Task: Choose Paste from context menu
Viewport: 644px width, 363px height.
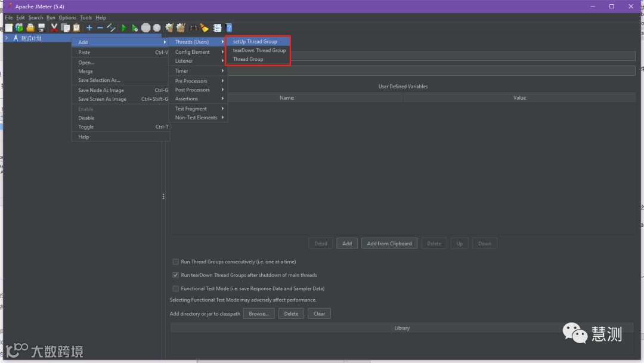Action: click(120, 53)
